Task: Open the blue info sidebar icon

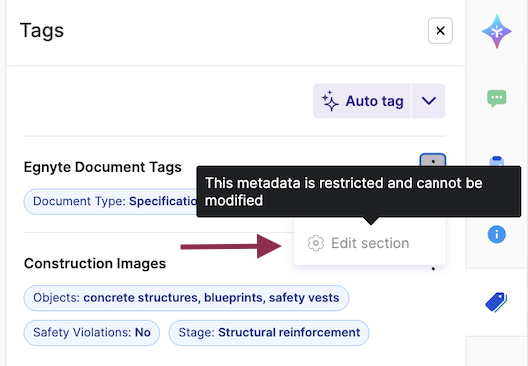Action: point(497,234)
